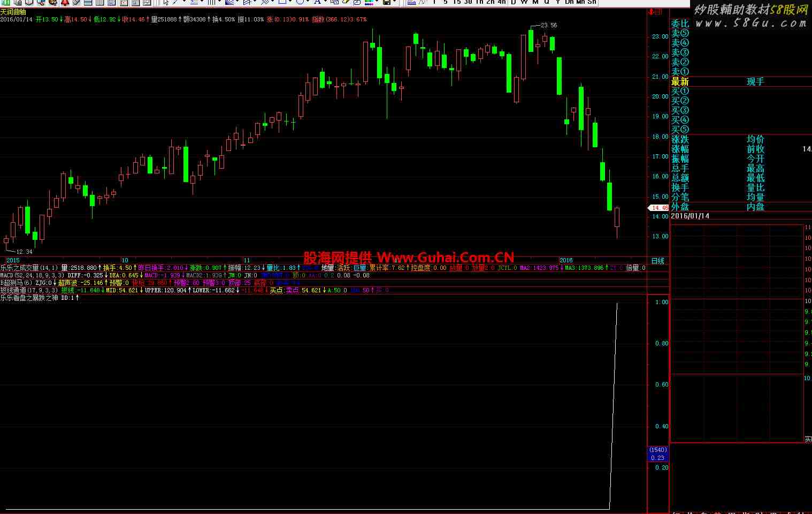Switch to the 4h period button
812x514 pixels.
pyautogui.click(x=502, y=2)
